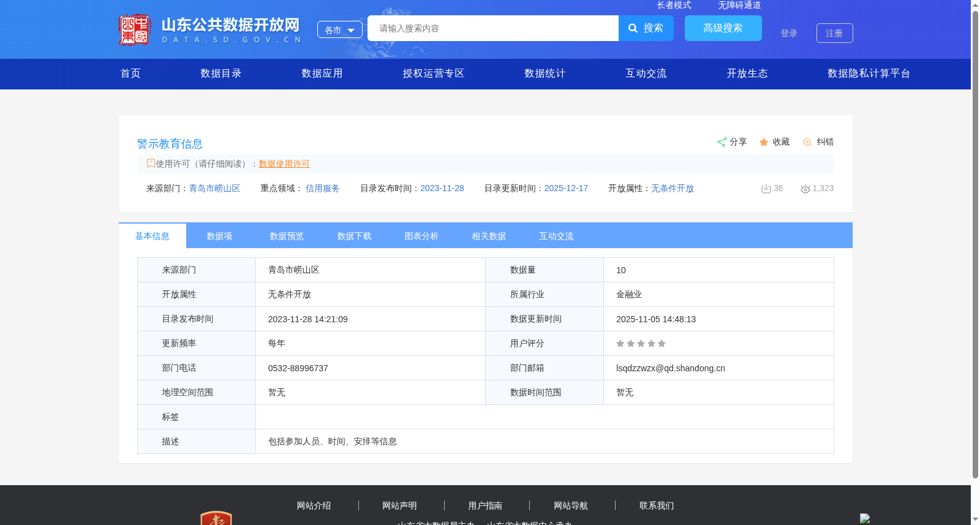Click the share icon next to 分享

[722, 142]
